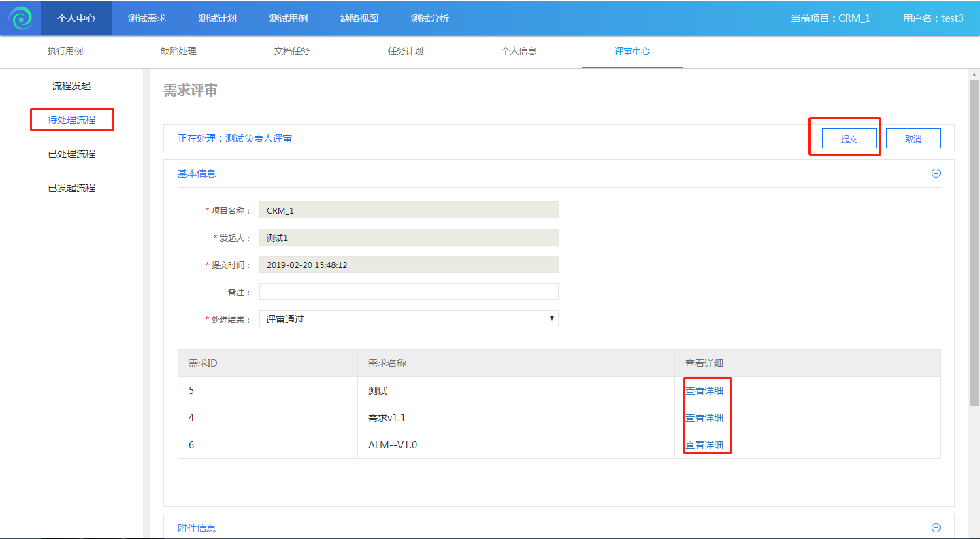This screenshot has width=980, height=539.
Task: Open the 测试计划 menu
Action: point(218,18)
